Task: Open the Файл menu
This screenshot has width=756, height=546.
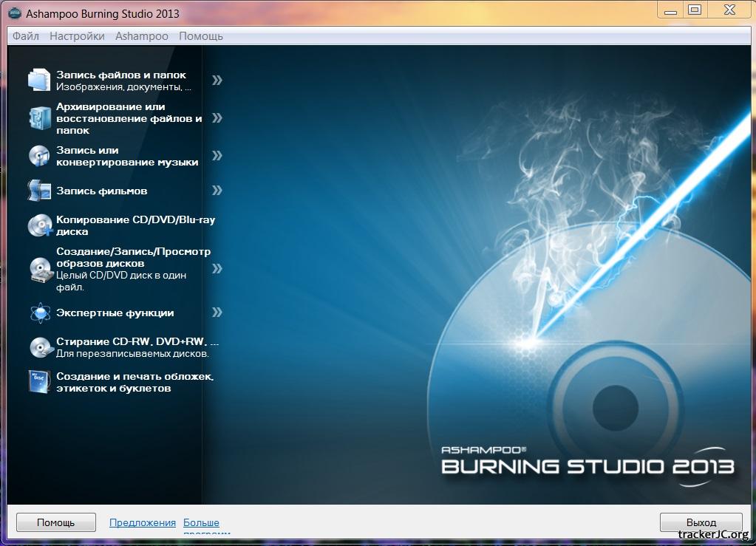Action: [26, 36]
